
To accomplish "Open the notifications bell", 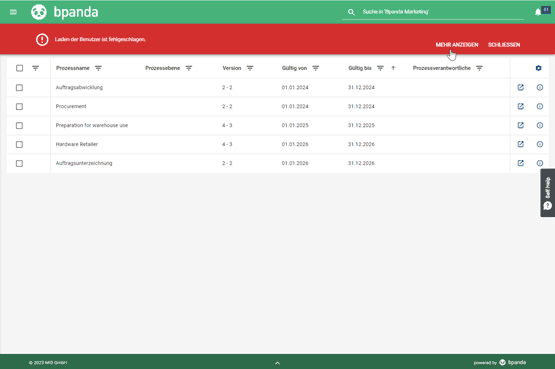I will point(538,12).
